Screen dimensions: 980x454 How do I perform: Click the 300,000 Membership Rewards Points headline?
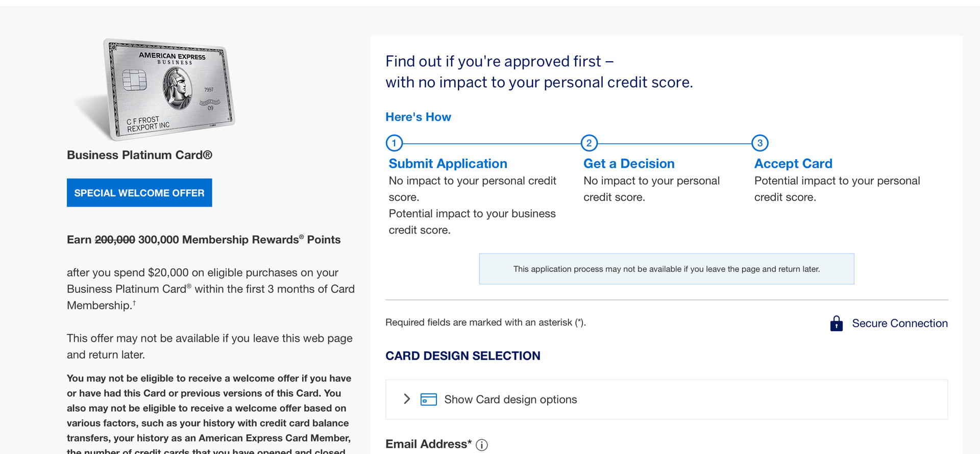coord(239,240)
